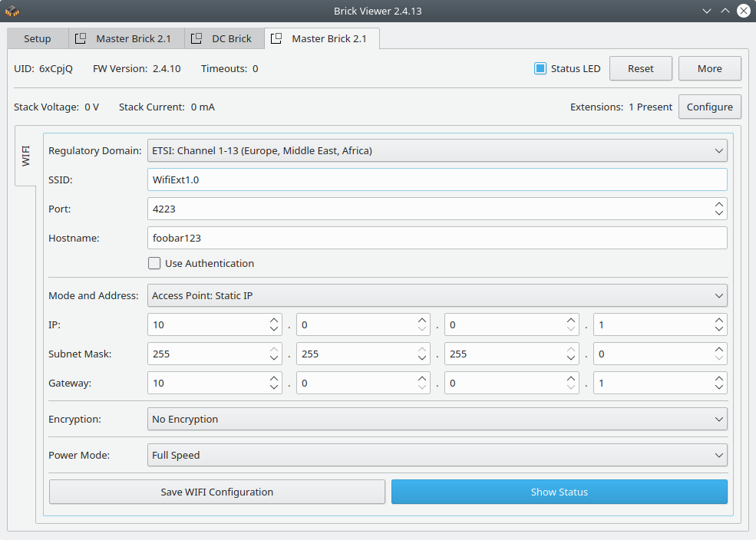The width and height of the screenshot is (756, 540).
Task: Toggle the Status LED checkbox
Action: pos(540,68)
